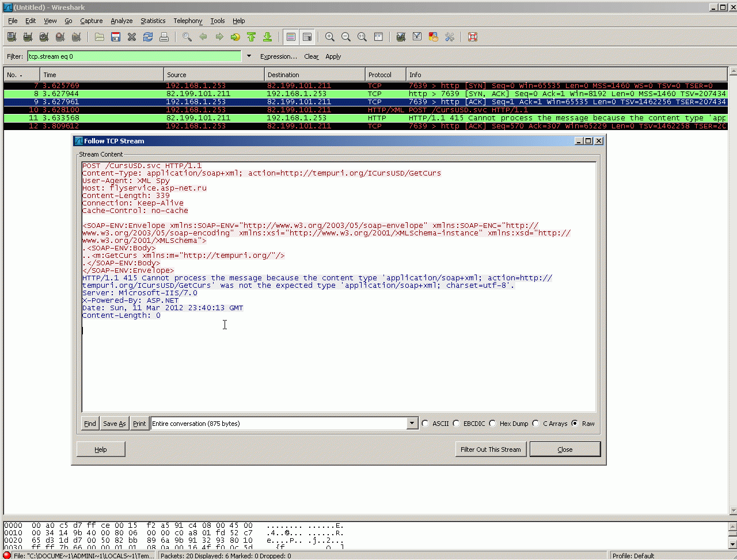Image resolution: width=737 pixels, height=560 pixels.
Task: Open the Entire conversation (875 bytes) dropdown
Action: tap(284, 424)
